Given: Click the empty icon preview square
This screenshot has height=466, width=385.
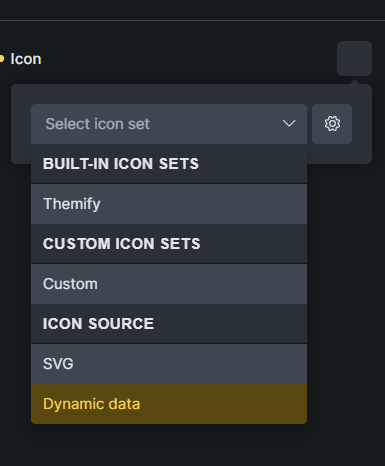Looking at the screenshot, I should click(x=354, y=58).
